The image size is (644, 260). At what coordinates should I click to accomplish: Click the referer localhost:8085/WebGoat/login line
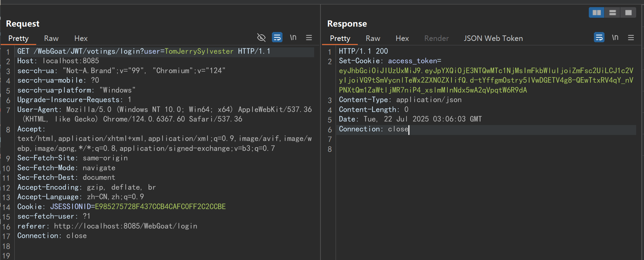click(107, 226)
